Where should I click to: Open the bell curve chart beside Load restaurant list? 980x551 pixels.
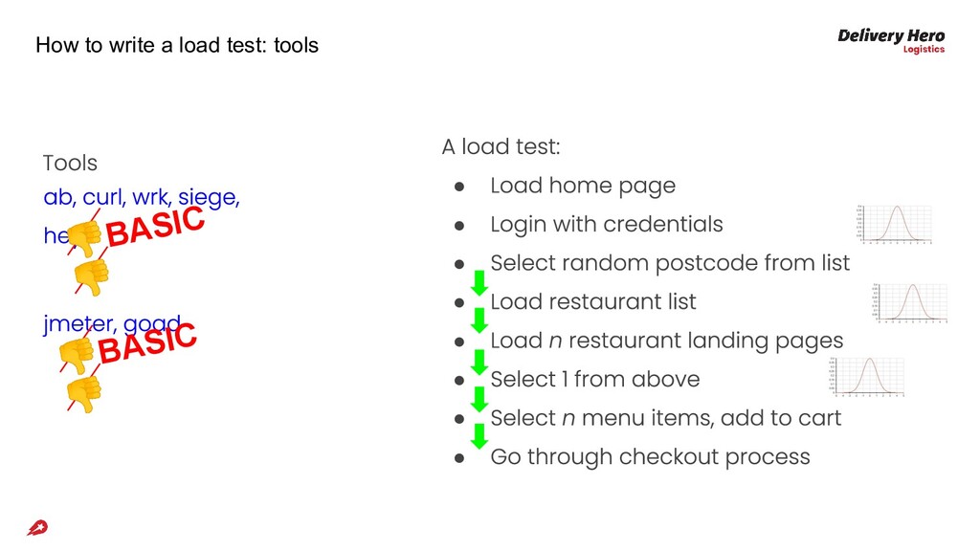908,301
